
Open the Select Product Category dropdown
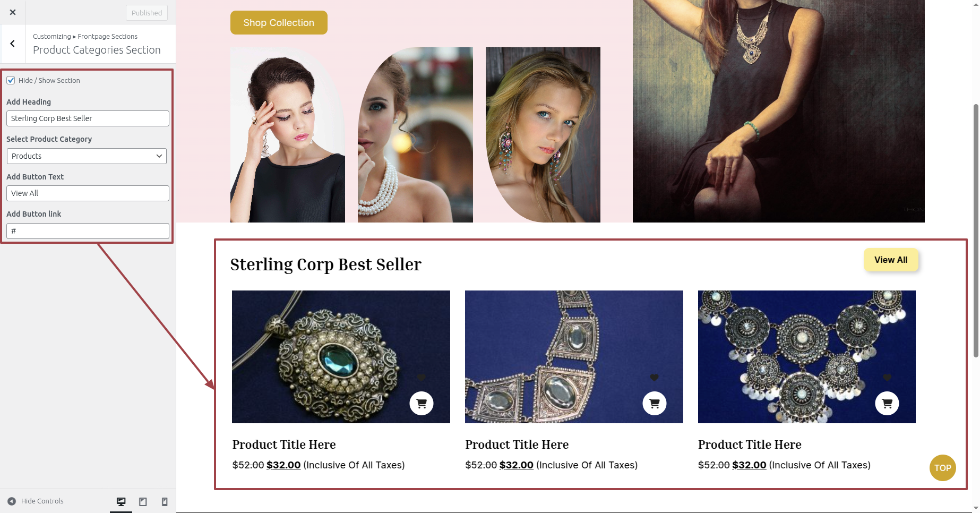(x=87, y=156)
